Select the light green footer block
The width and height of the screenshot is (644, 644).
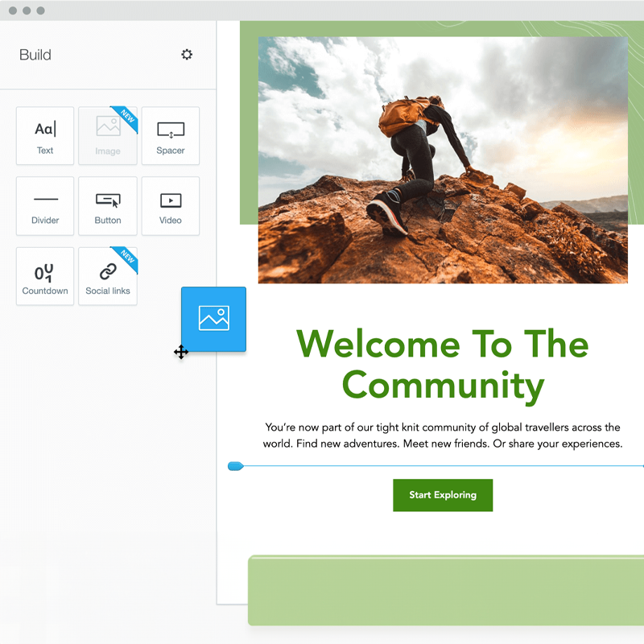pos(446,591)
